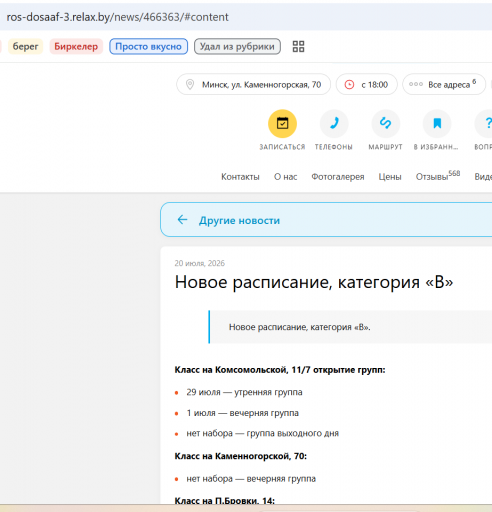Open the Фотогалерея tab
492x512 pixels.
[x=338, y=177]
